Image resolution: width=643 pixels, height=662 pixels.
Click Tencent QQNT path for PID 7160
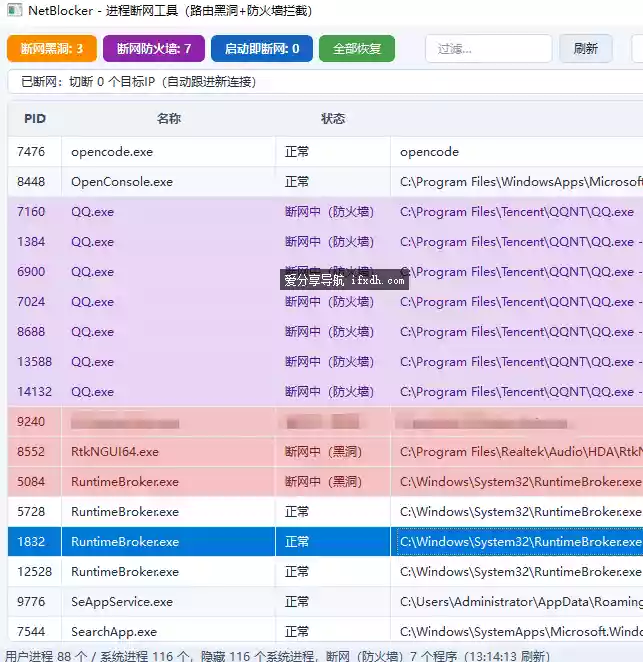tap(517, 212)
